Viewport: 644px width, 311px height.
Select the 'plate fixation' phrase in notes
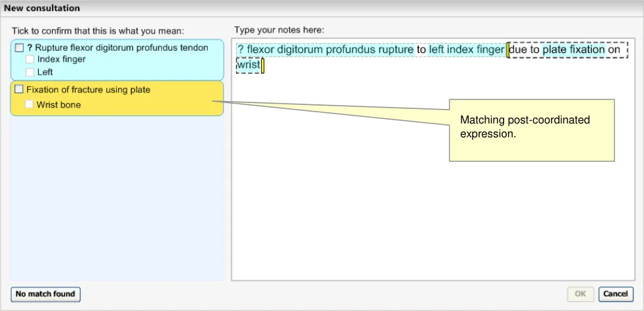pyautogui.click(x=573, y=50)
